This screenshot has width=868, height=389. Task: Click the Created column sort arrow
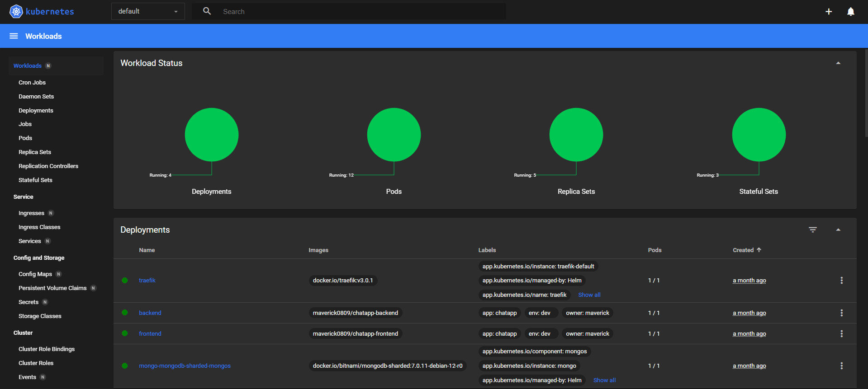coord(759,250)
